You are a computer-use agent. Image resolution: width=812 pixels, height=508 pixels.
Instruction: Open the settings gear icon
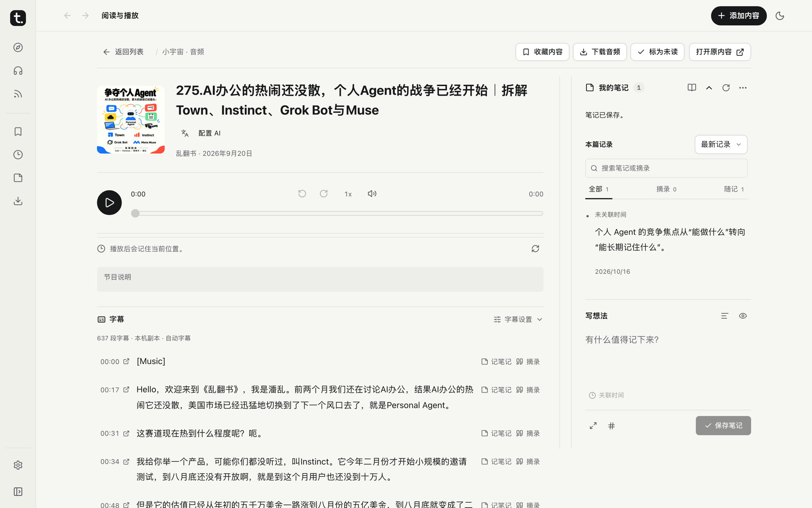point(18,465)
